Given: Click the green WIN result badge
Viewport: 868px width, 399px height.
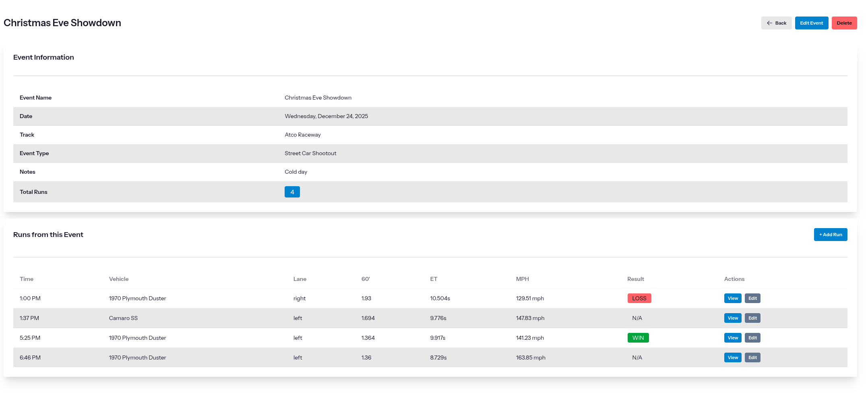Looking at the screenshot, I should click(x=638, y=338).
